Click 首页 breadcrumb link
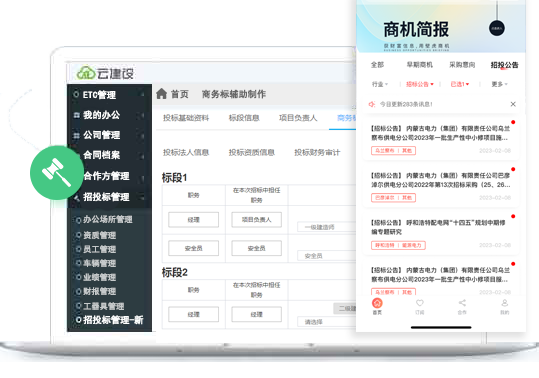 (x=179, y=94)
